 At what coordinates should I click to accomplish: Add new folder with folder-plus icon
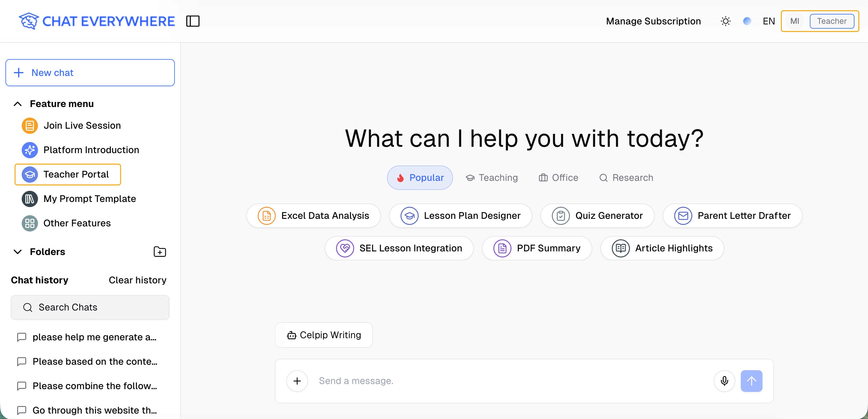[x=160, y=252]
